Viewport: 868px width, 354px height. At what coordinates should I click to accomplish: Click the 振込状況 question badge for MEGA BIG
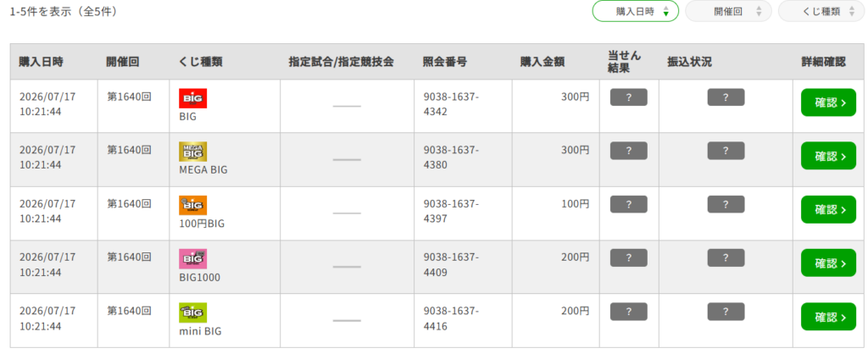pos(726,151)
